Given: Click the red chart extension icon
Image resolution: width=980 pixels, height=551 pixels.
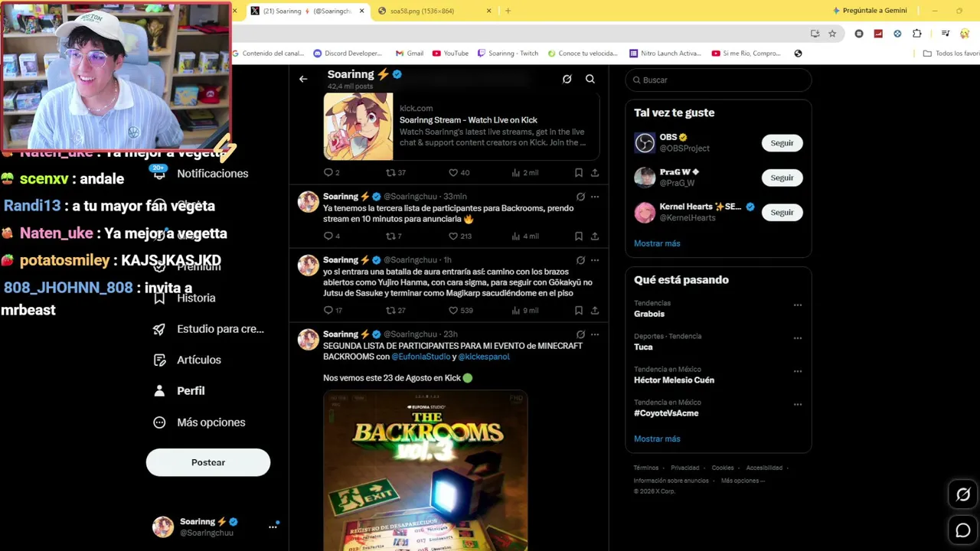Looking at the screenshot, I should coord(878,34).
